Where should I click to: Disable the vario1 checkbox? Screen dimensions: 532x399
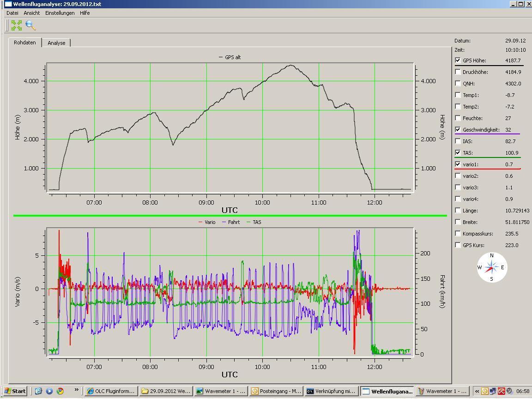tap(458, 164)
